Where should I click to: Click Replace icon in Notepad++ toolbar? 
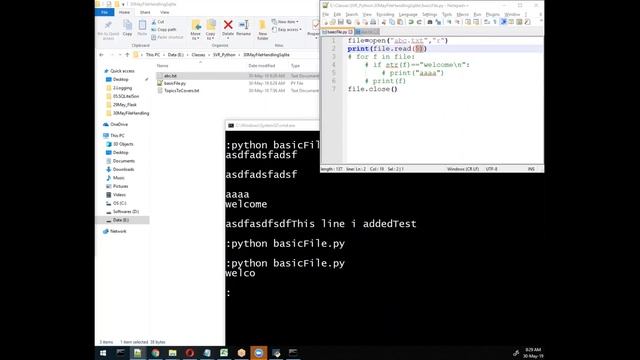pos(438,22)
